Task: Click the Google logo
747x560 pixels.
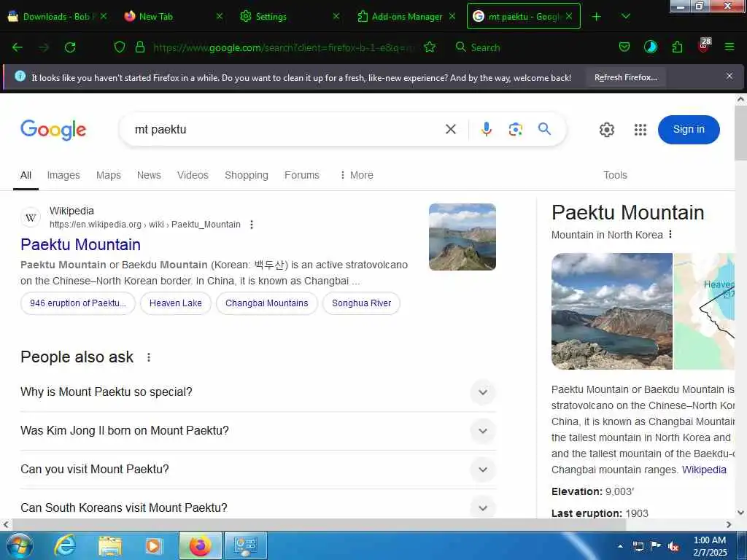Action: pyautogui.click(x=53, y=130)
